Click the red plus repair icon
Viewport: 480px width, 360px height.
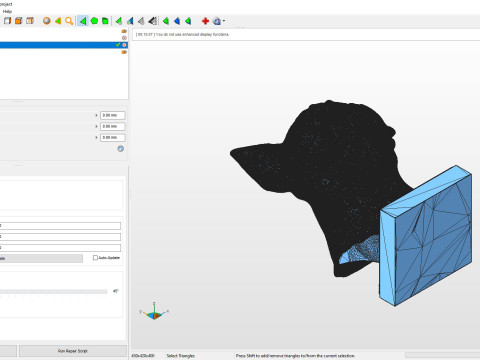pyautogui.click(x=205, y=21)
